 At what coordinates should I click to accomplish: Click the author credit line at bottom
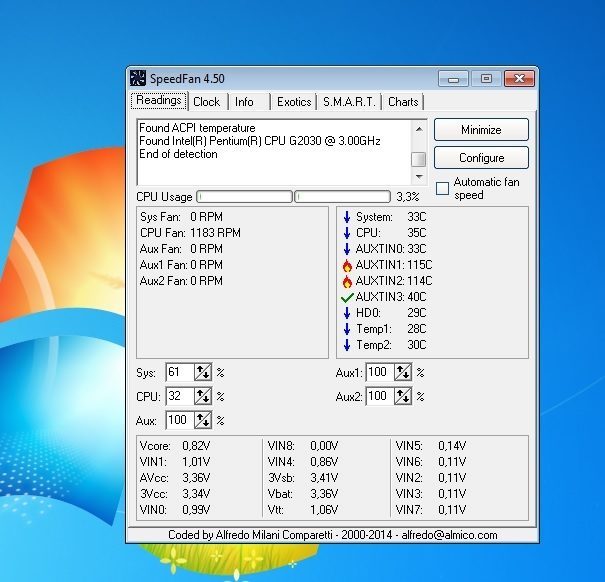click(x=333, y=535)
